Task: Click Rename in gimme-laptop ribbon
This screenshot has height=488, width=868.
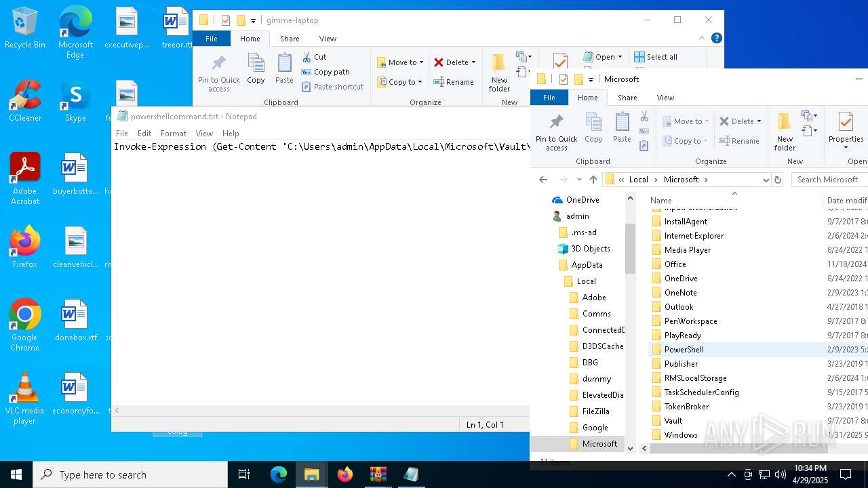Action: pyautogui.click(x=454, y=82)
